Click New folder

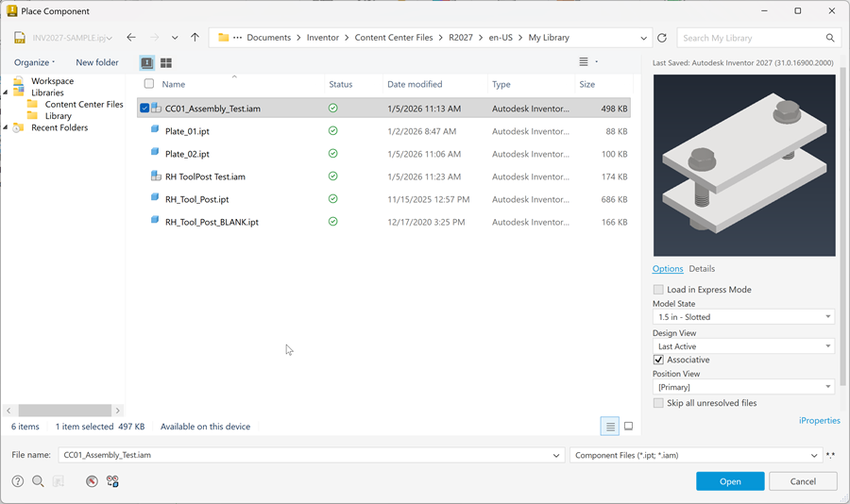pos(97,62)
